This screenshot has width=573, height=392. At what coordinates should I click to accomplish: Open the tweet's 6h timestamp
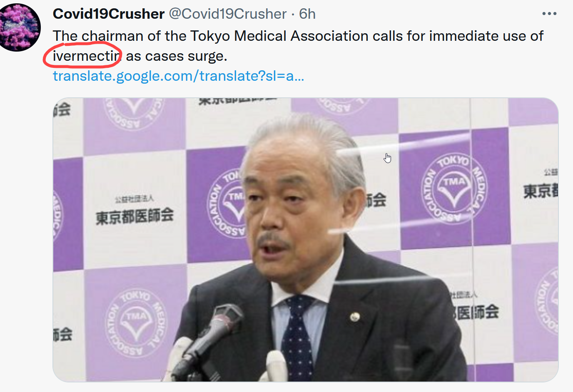click(x=307, y=14)
